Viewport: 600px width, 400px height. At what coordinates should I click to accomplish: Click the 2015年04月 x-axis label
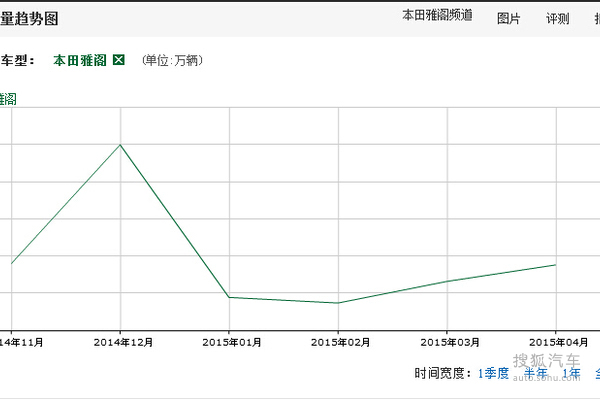[x=556, y=342]
